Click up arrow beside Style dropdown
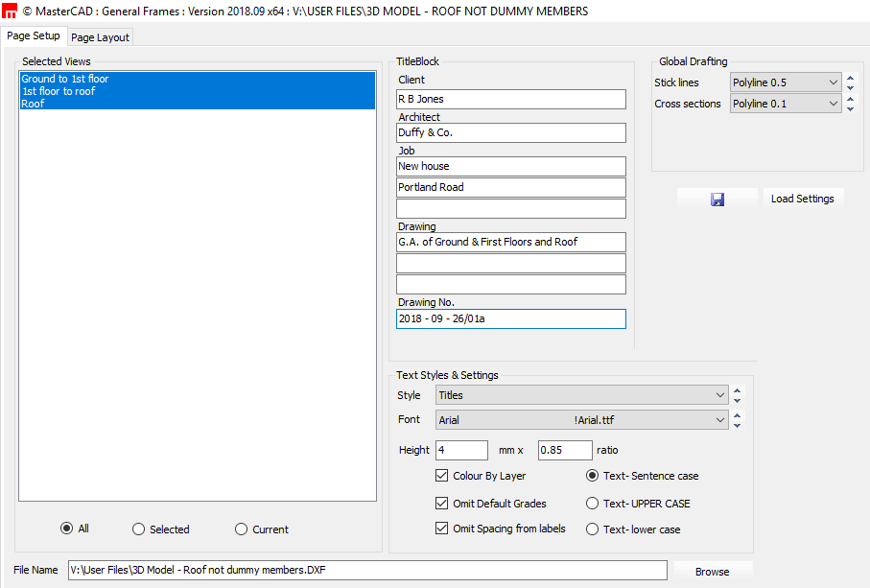The height and width of the screenshot is (588, 870). 737,390
